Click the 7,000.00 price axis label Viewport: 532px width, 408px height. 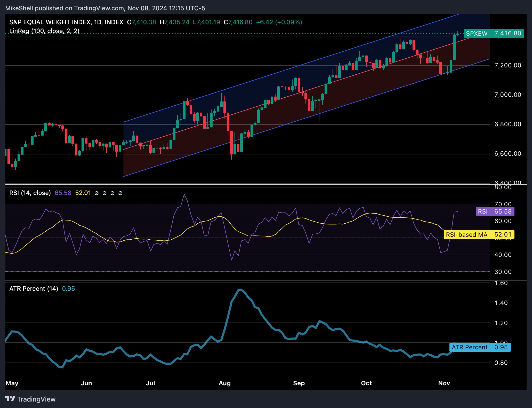[x=507, y=95]
